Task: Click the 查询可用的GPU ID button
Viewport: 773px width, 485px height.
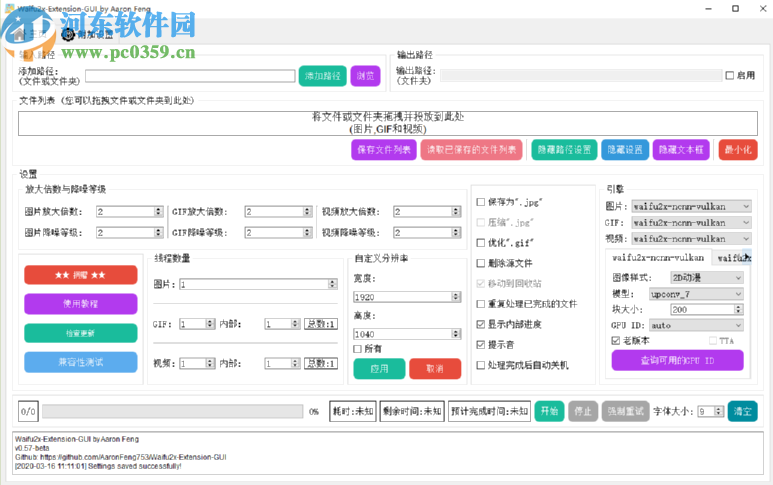Action: [x=677, y=360]
